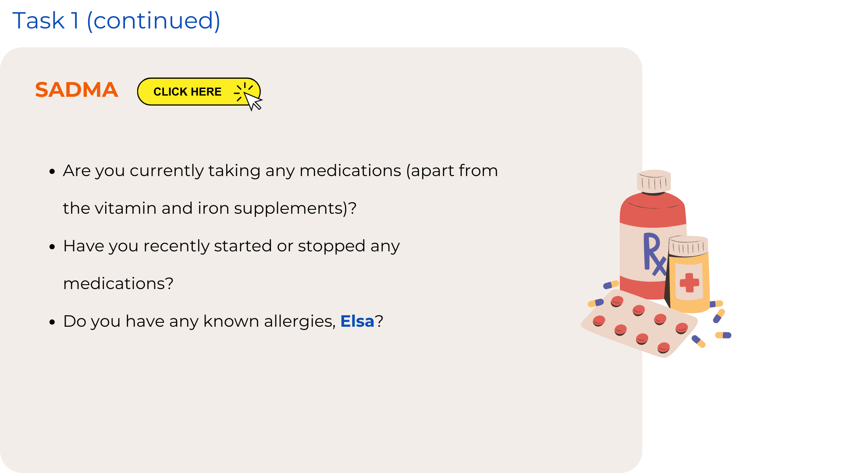Click the word medications? on second bullet

(118, 283)
